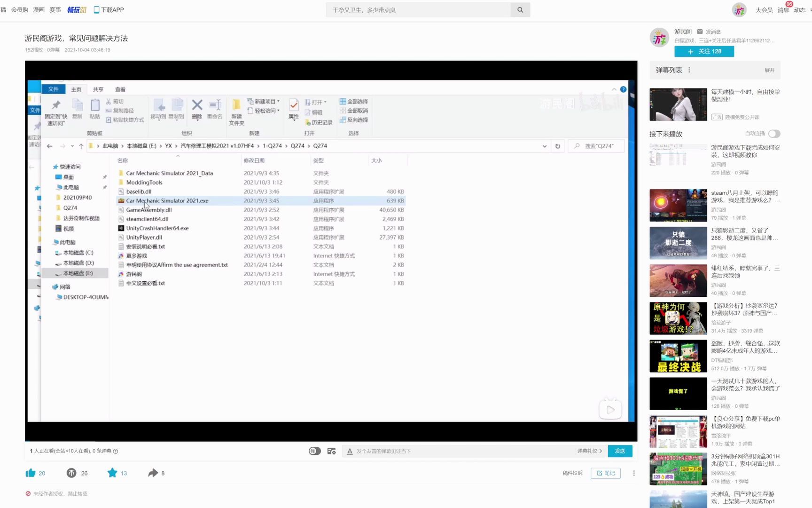Click the phone icon for 下载APP
This screenshot has width=812, height=508.
click(96, 10)
